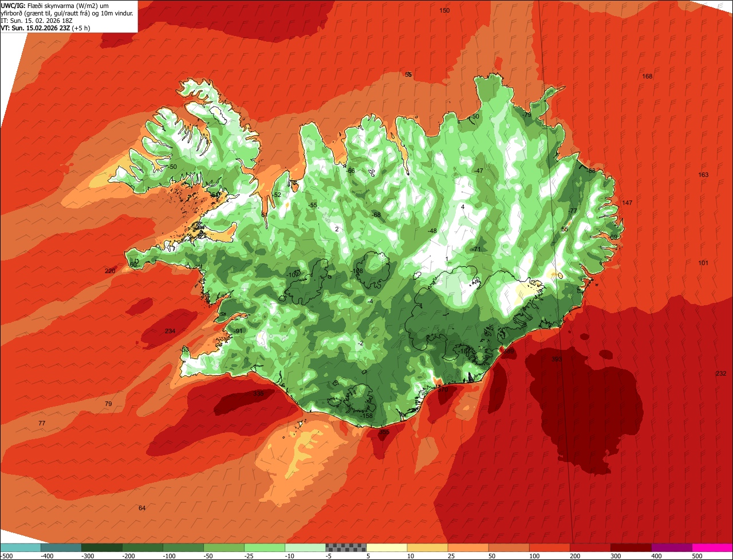Pick the legend swatch labeled -100
This screenshot has height=560, width=733.
point(183,547)
